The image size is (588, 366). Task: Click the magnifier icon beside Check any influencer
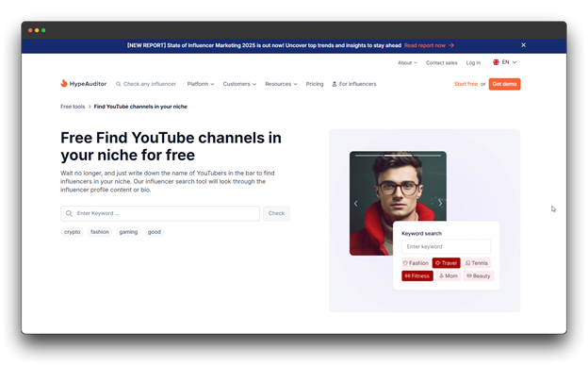tap(118, 84)
